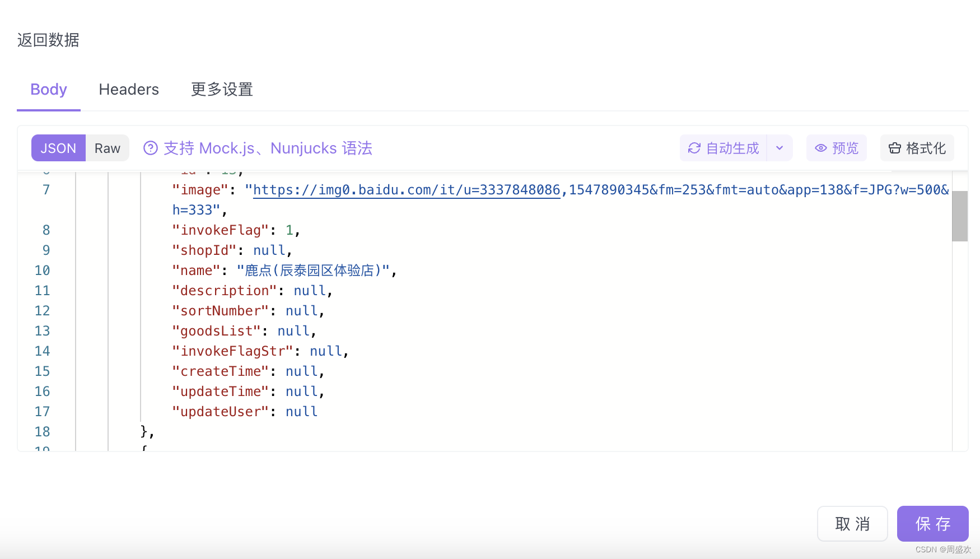Click the "updateUser" key on line 17

coord(221,412)
